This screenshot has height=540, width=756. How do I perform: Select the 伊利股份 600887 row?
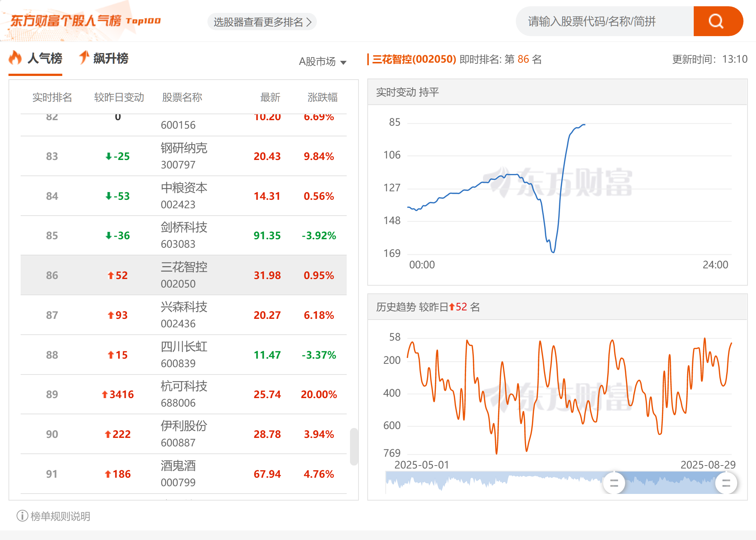click(x=183, y=434)
